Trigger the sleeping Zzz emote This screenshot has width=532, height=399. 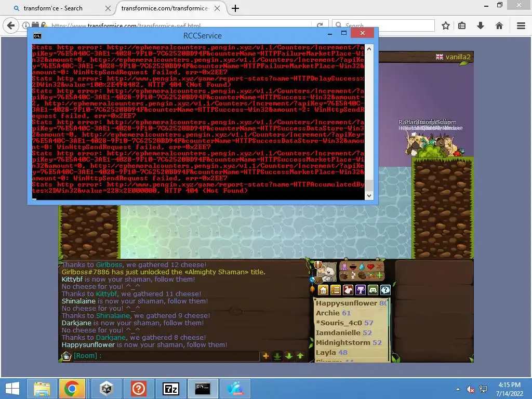click(x=353, y=275)
